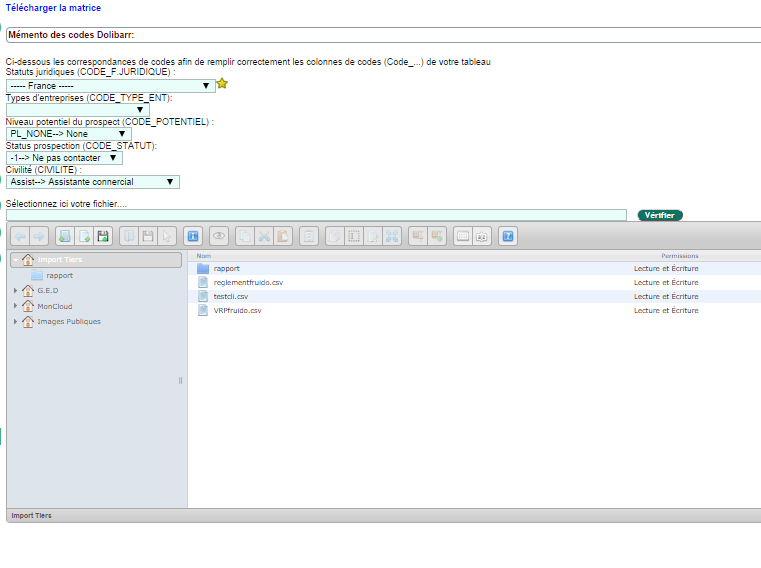Image resolution: width=761 pixels, height=568 pixels.
Task: Open the Civilité Assistante commercial dropdown
Action: 93,182
